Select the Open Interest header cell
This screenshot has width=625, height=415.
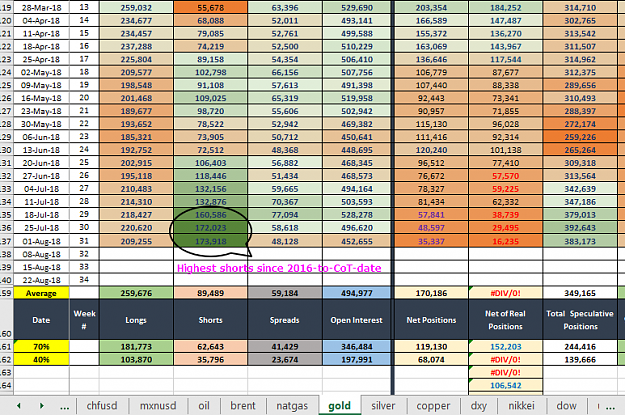tap(356, 320)
